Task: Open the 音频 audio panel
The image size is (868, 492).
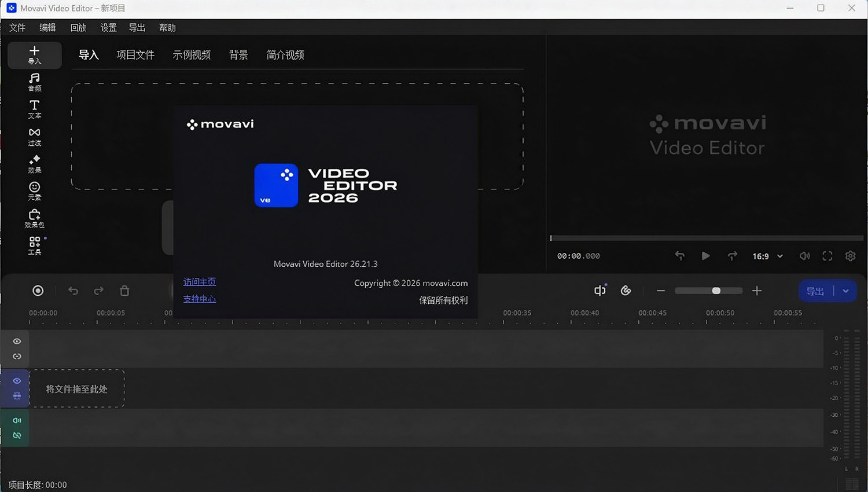Action: coord(35,82)
